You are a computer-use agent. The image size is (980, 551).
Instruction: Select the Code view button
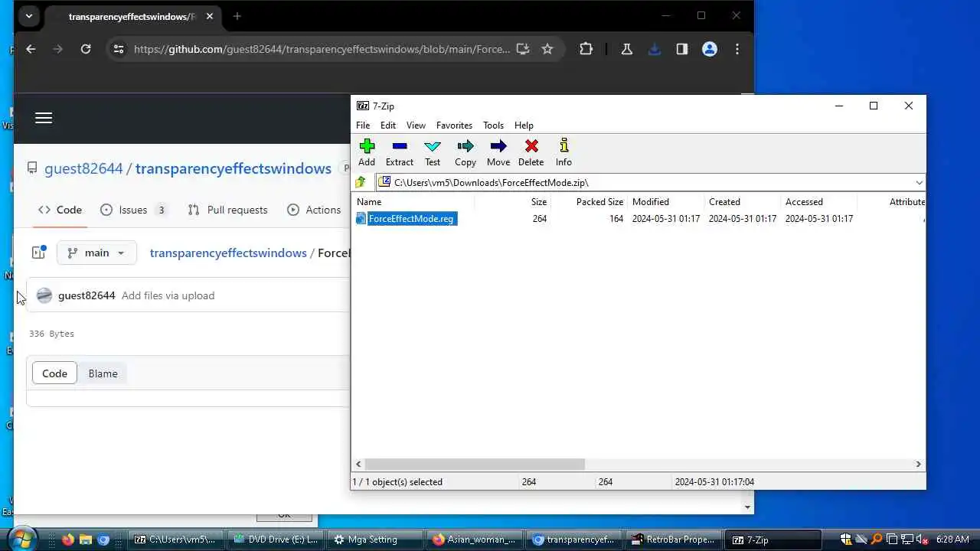click(54, 373)
